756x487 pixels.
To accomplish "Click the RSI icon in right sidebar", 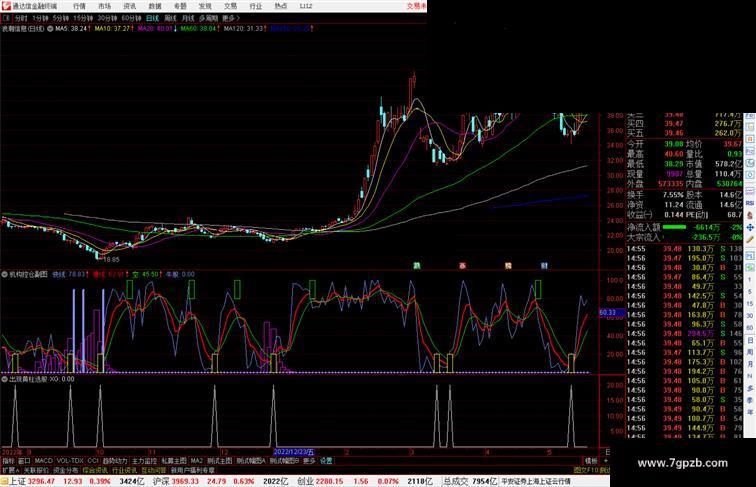I will (750, 203).
